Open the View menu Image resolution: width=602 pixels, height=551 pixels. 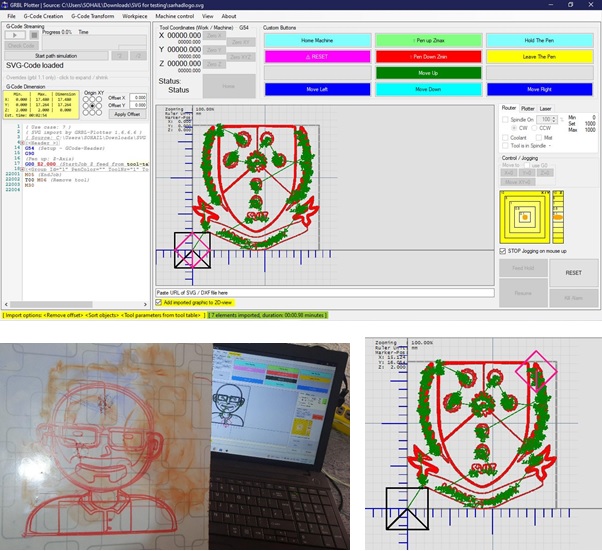pos(208,16)
